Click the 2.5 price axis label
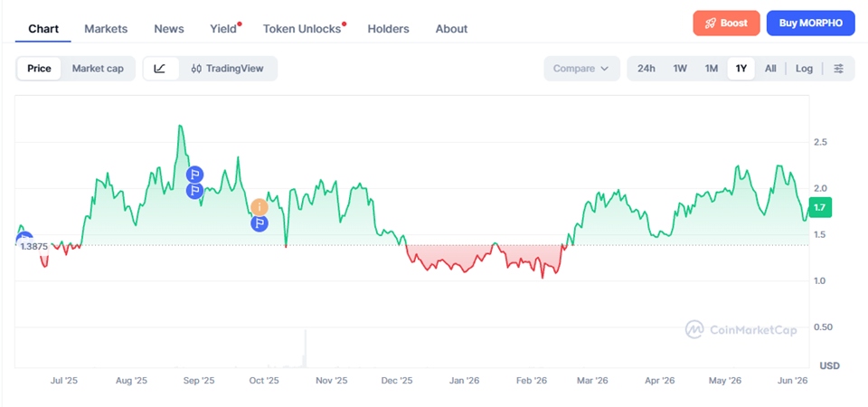This screenshot has width=868, height=407. [820, 142]
